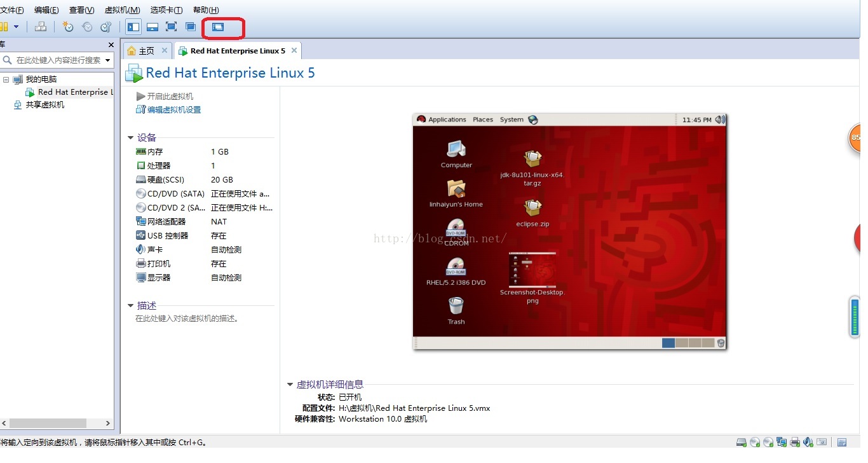
Task: Open the power options dropdown arrow
Action: tap(16, 27)
